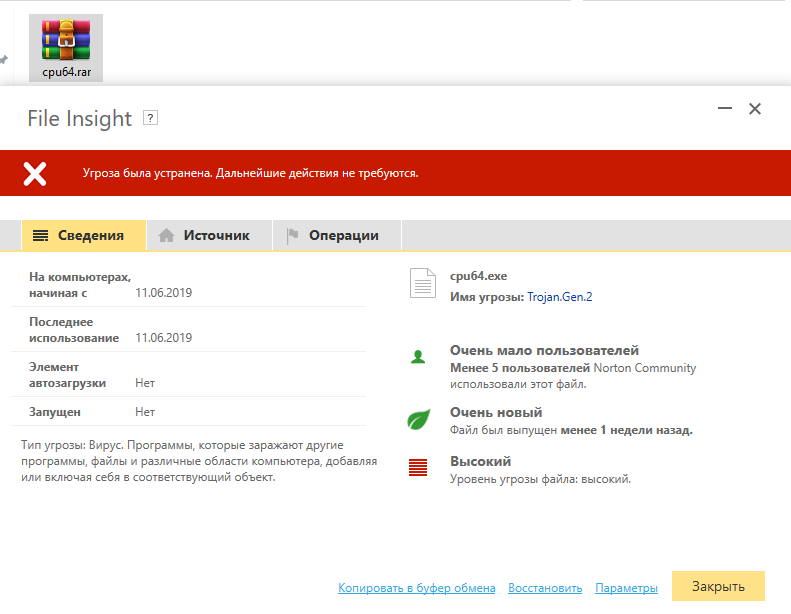The height and width of the screenshot is (614, 791).
Task: Click the cpu64.exe file name text
Action: [x=478, y=276]
